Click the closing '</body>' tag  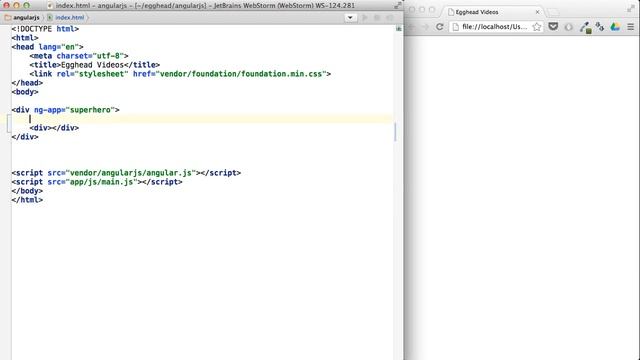27,191
